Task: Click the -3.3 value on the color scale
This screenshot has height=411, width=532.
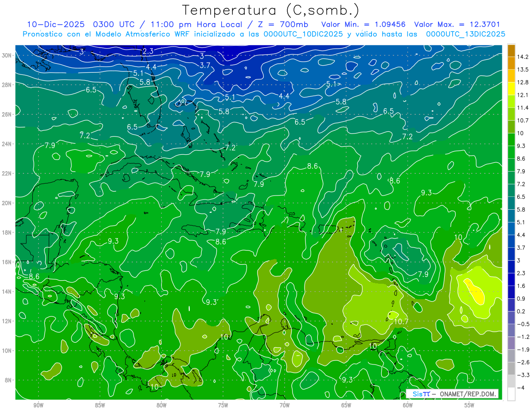Action: click(523, 375)
